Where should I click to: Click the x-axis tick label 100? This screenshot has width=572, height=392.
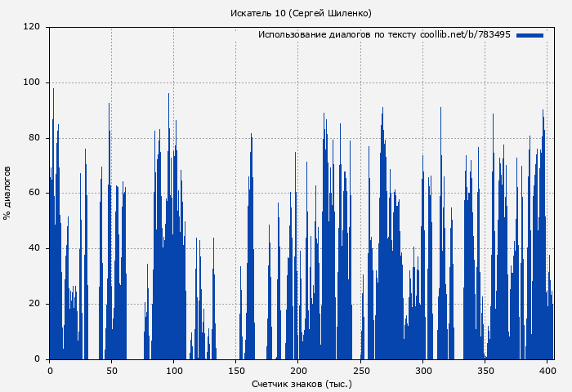point(174,371)
